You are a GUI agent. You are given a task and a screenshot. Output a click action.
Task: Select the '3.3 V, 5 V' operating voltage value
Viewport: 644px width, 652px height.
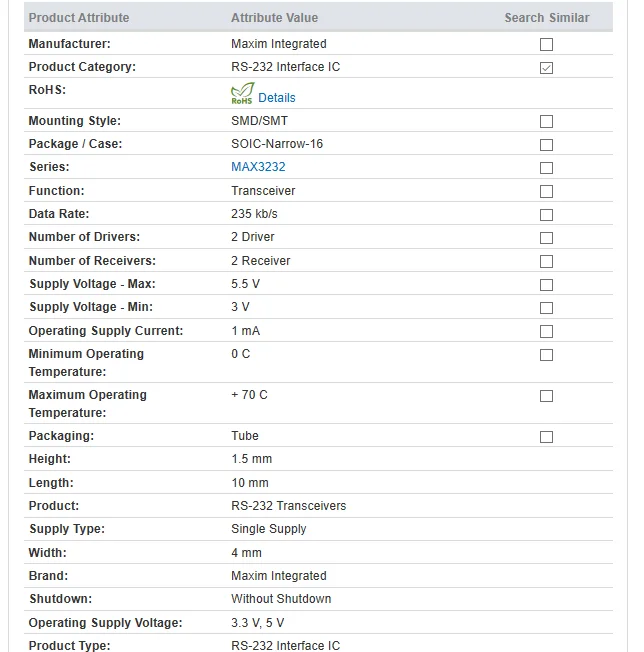pos(257,623)
